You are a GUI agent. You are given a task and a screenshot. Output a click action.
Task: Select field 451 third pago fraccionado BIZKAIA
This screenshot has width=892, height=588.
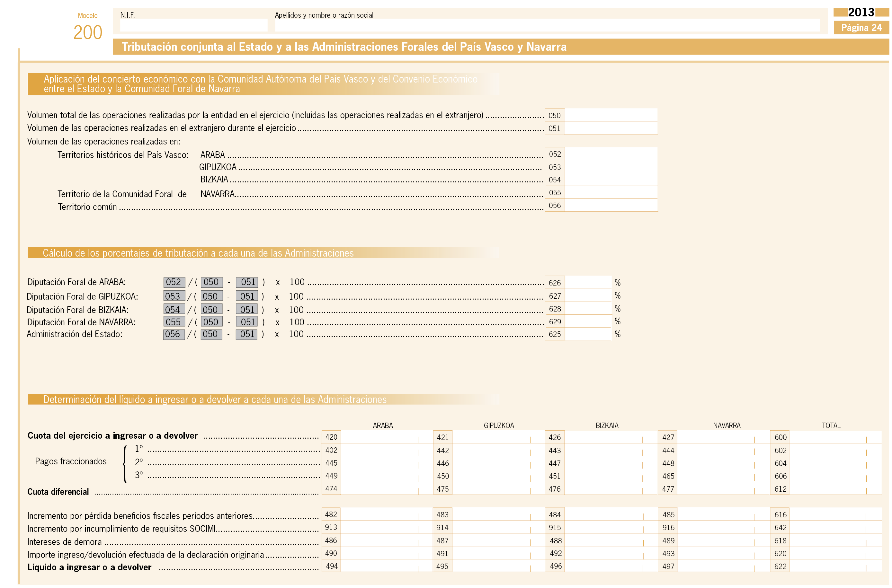pyautogui.click(x=611, y=476)
